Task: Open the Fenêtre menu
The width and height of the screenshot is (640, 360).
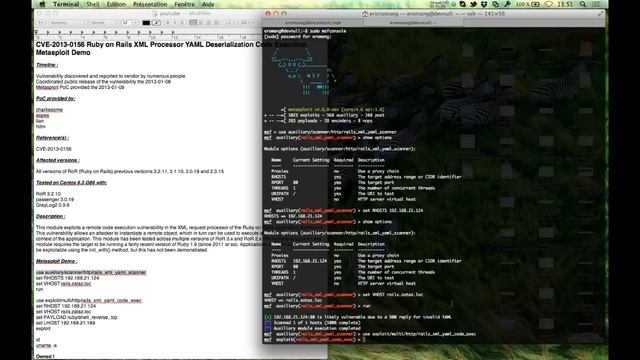Action: (x=184, y=4)
